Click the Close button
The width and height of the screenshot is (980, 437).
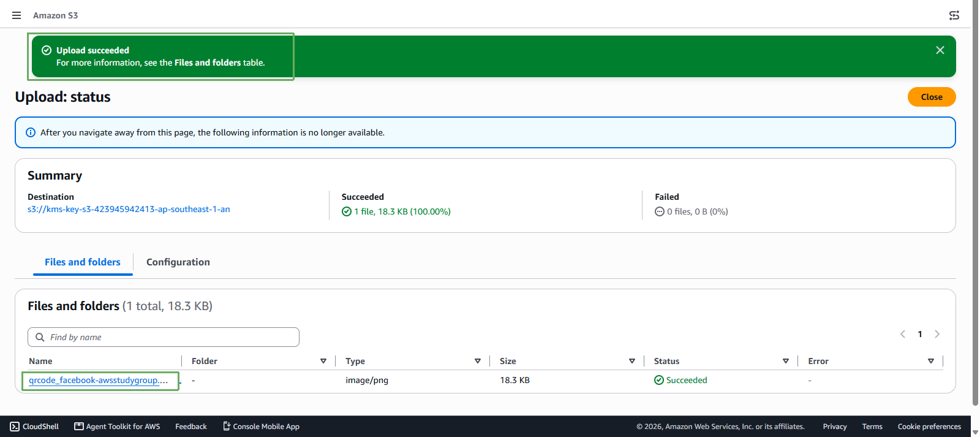pos(932,97)
